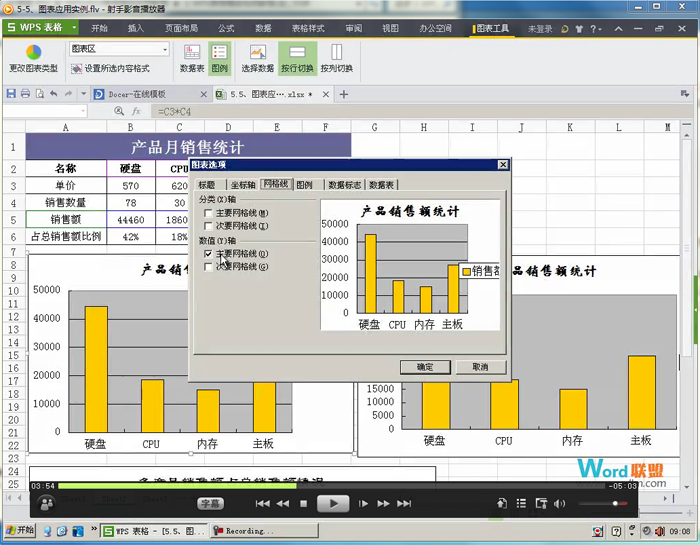Click the player stop button
Image resolution: width=700 pixels, height=545 pixels.
tap(304, 503)
